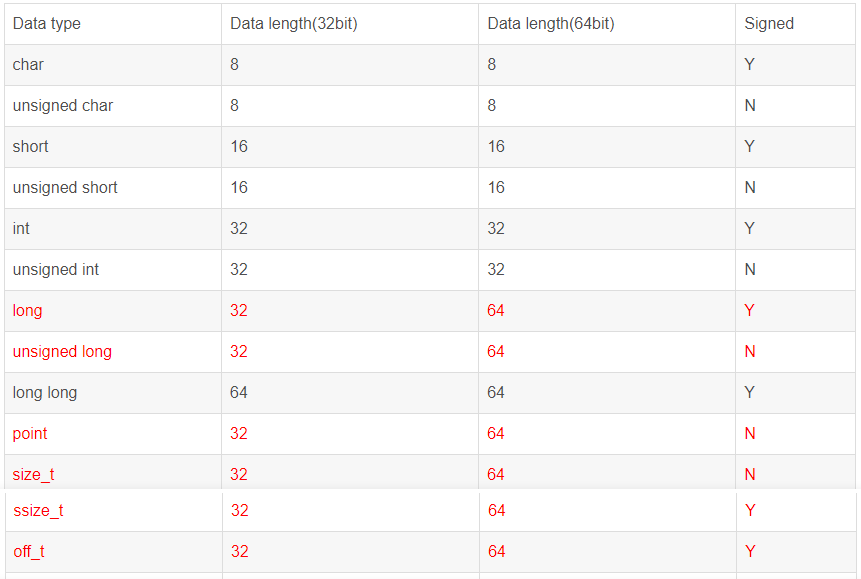Click the "unsigned int" cell
861x579 pixels.
pyautogui.click(x=56, y=270)
